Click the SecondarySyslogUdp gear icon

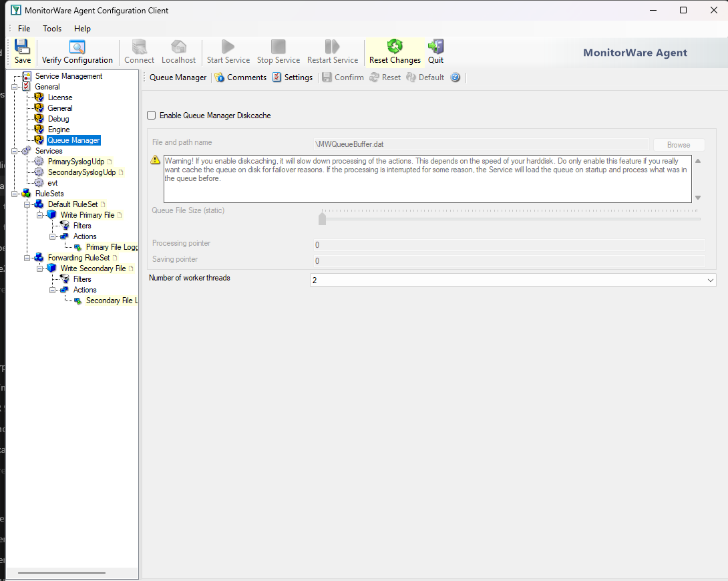[x=39, y=172]
